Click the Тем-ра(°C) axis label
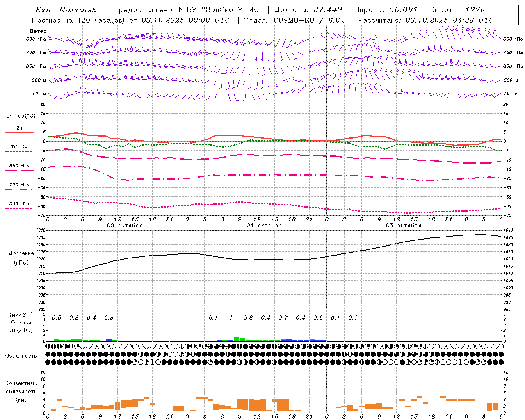The height and width of the screenshot is (420, 525). click(x=19, y=116)
